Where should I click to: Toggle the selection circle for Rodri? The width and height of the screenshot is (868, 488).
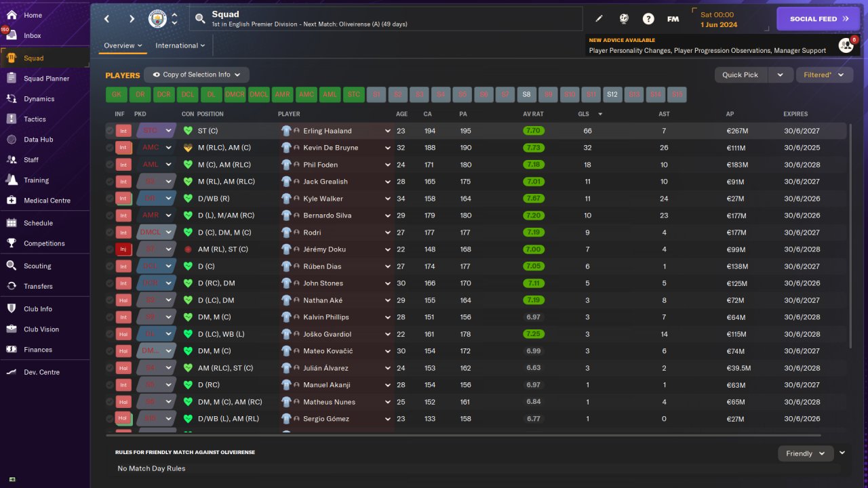pos(110,232)
